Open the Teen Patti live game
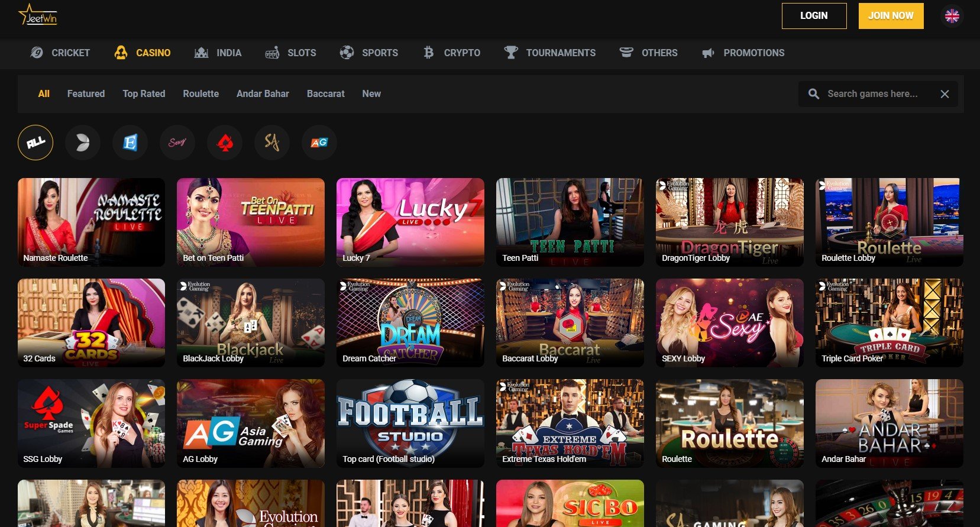Image resolution: width=980 pixels, height=527 pixels. pyautogui.click(x=570, y=222)
